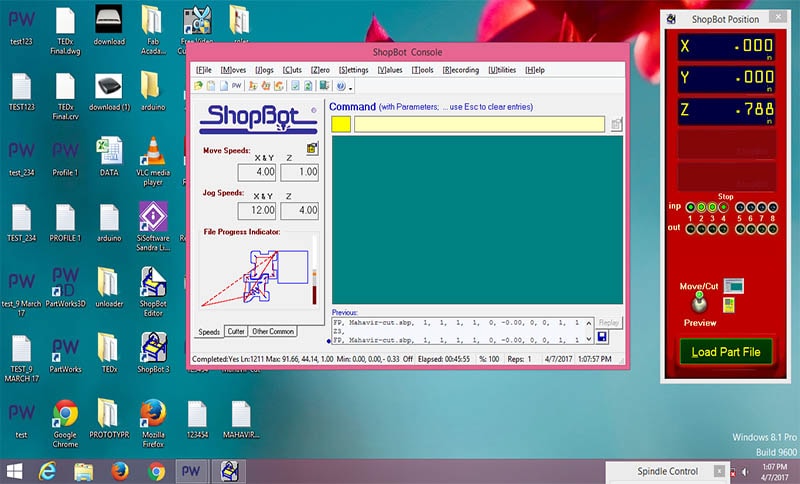The image size is (800, 484).
Task: Open the 123454 file on the desktop
Action: point(197,418)
